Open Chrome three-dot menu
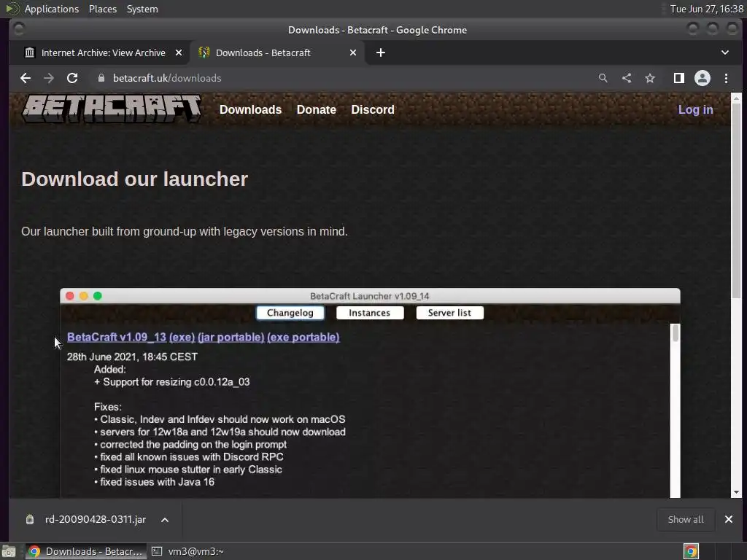The height and width of the screenshot is (560, 747). [x=726, y=78]
